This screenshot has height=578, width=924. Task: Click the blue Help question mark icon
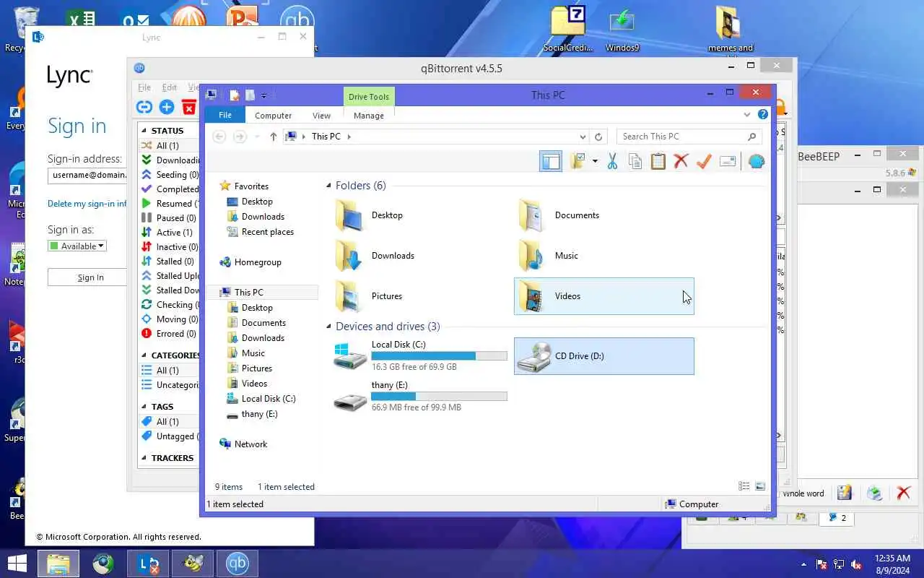pos(762,115)
